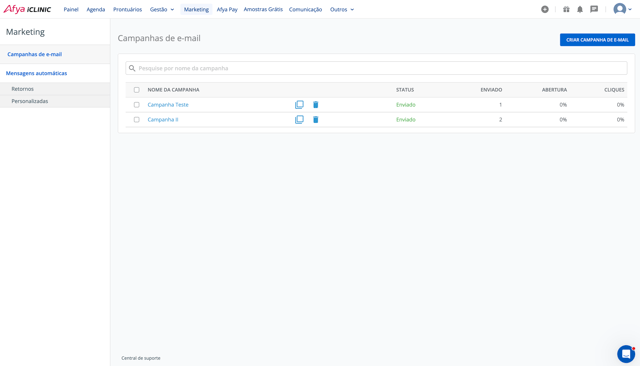Click Criar Campanha de E-mail button

pos(597,40)
